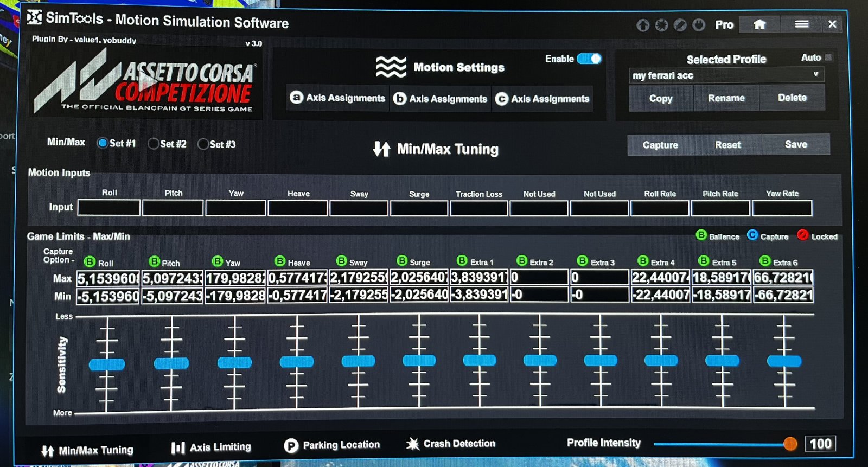The image size is (868, 467).
Task: Click the power circle icon
Action: tap(699, 25)
